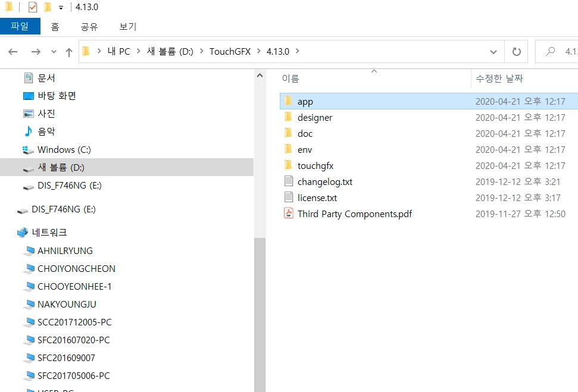Open the 공유 ribbon tab
Image resolution: width=578 pixels, height=392 pixels.
89,27
